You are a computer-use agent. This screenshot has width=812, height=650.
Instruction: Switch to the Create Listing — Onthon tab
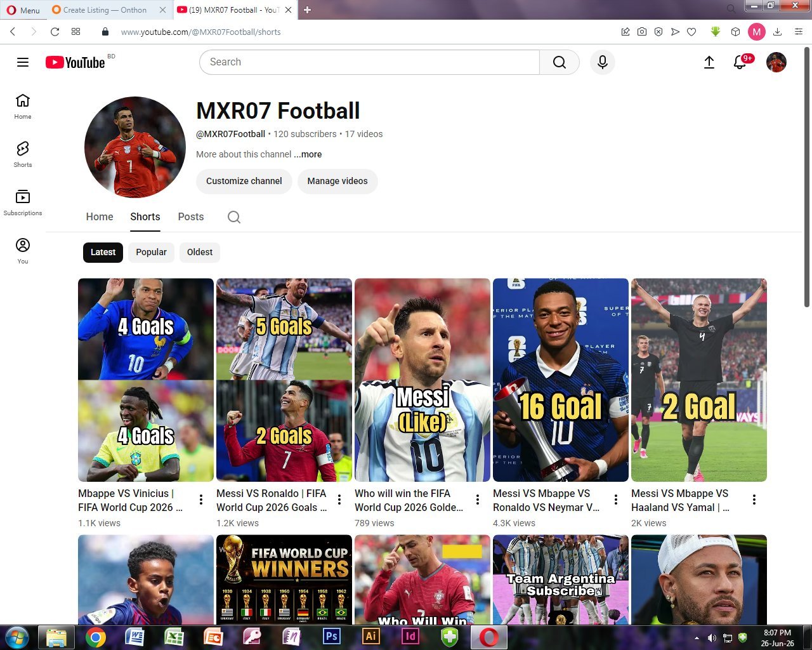(x=105, y=10)
